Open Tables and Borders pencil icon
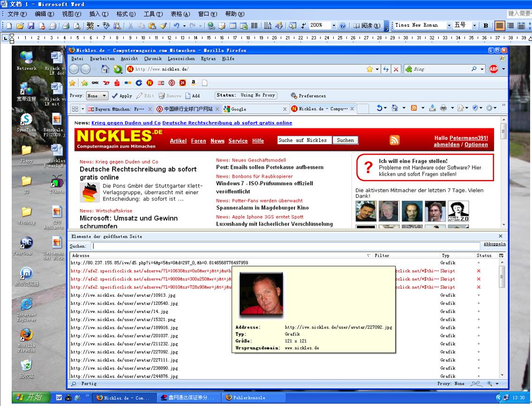 click(222, 26)
